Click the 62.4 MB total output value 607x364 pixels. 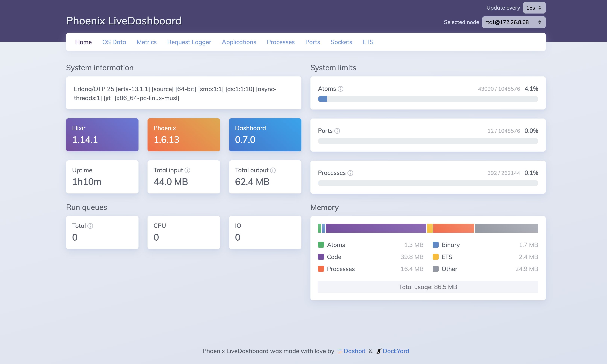click(252, 182)
